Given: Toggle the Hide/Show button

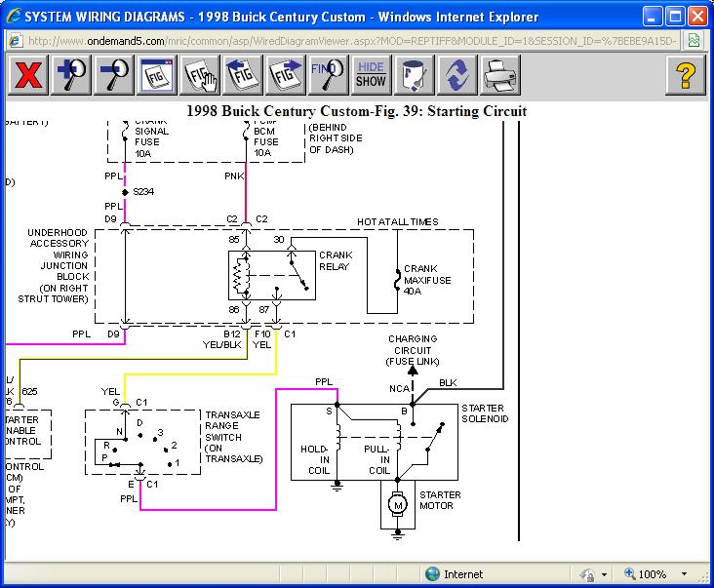Looking at the screenshot, I should pos(371,75).
